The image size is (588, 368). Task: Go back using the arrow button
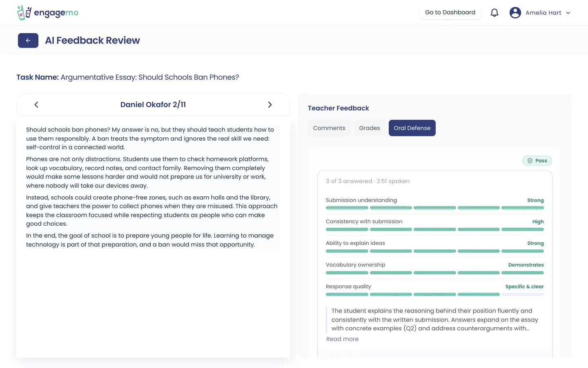[x=28, y=40]
